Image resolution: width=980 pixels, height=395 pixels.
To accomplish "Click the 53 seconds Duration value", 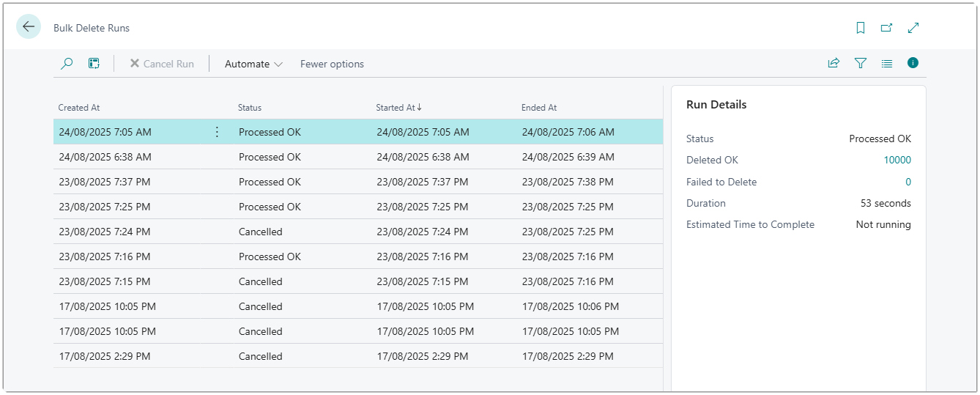I will (x=886, y=203).
